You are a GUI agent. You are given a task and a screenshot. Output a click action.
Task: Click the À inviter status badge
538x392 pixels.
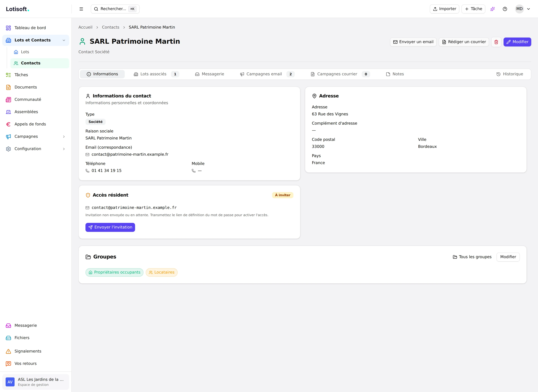[283, 195]
